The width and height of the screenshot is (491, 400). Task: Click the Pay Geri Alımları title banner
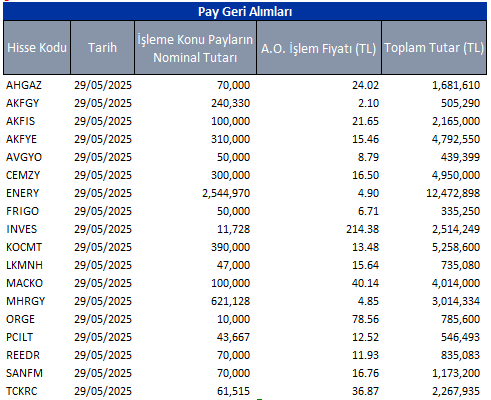[245, 11]
